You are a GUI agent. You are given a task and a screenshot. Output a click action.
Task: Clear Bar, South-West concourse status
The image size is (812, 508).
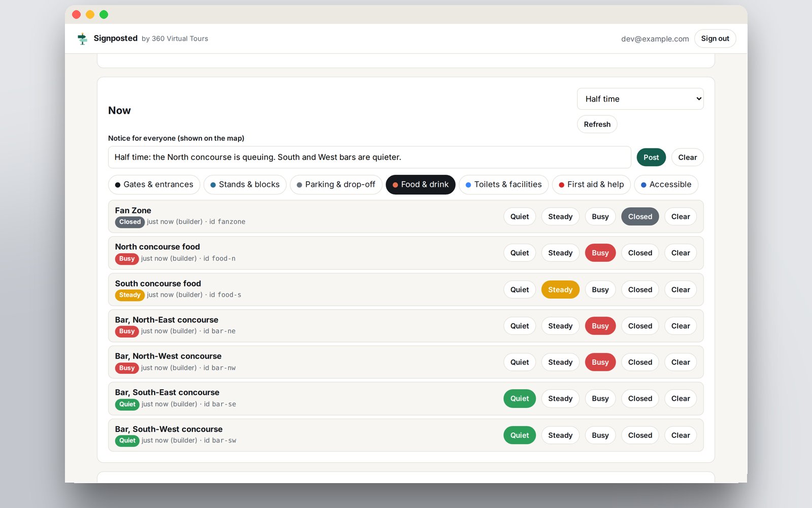[681, 435]
